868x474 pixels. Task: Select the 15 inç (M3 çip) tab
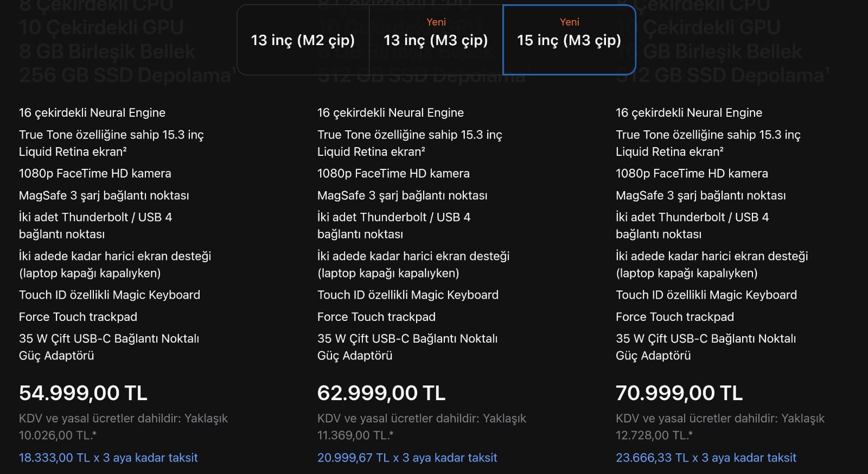(569, 40)
